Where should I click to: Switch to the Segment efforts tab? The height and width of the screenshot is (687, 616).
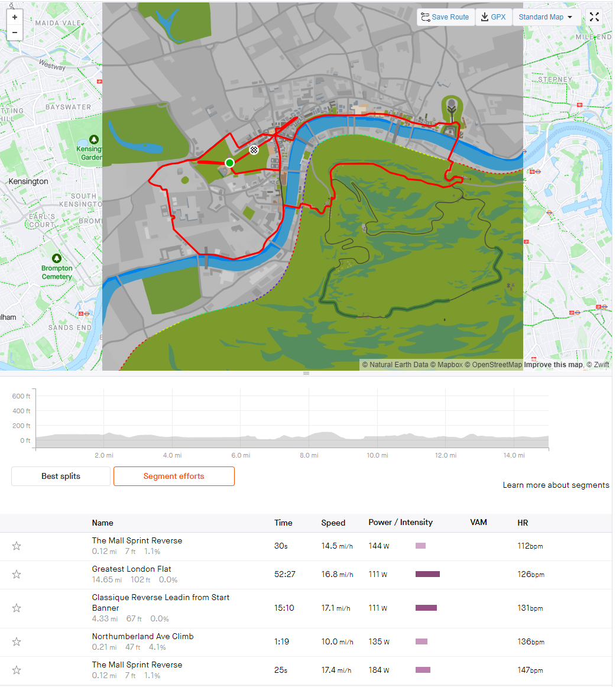pos(174,477)
